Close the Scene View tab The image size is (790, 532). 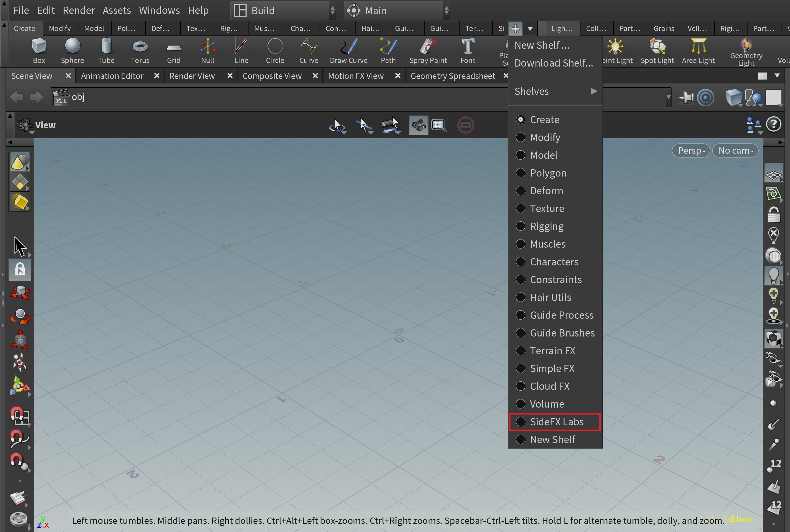coord(68,76)
